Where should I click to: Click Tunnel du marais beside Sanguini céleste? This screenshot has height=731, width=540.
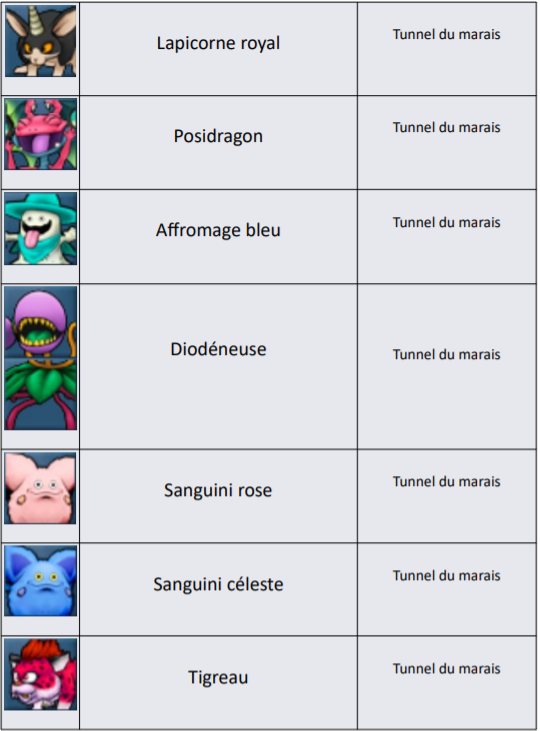[x=446, y=575]
